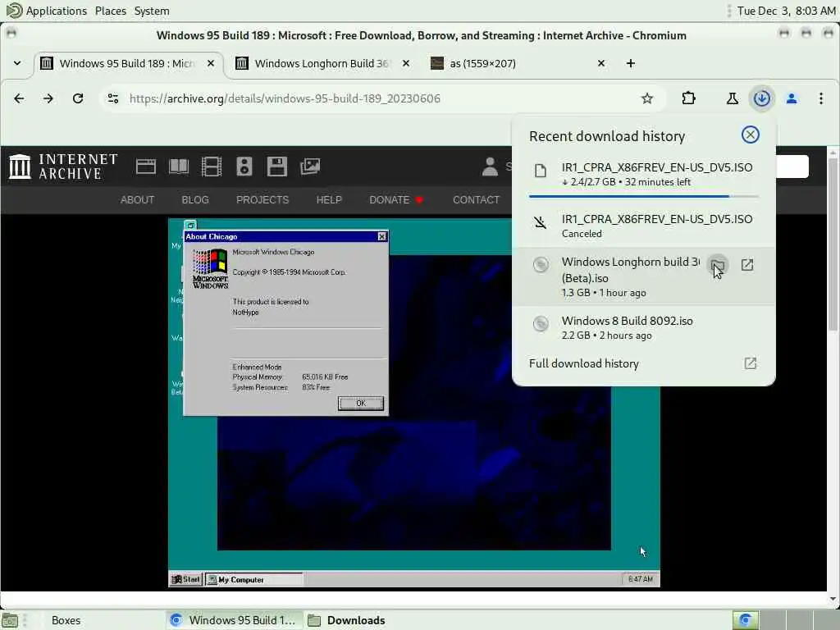Open Windows Longhorn iso in new window icon

click(747, 265)
